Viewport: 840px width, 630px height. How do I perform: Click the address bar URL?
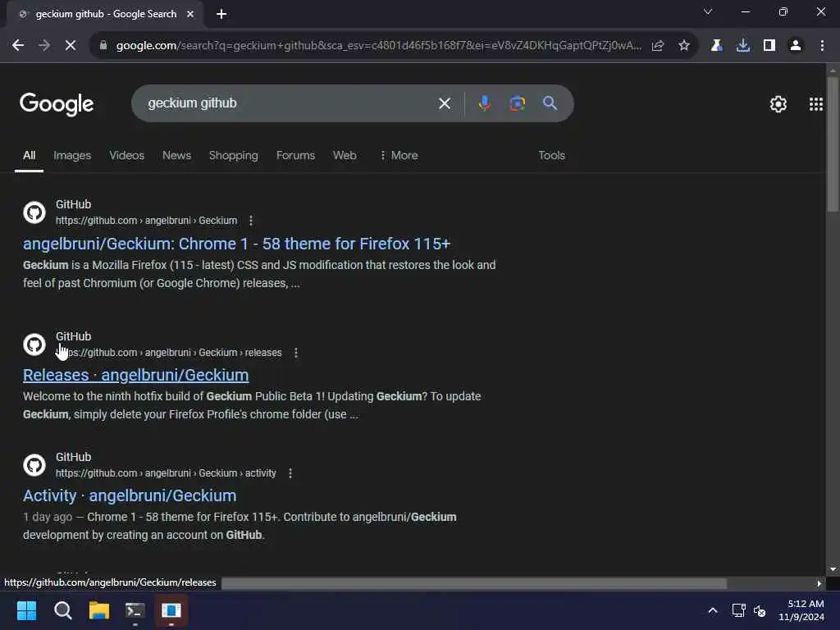[x=378, y=46]
